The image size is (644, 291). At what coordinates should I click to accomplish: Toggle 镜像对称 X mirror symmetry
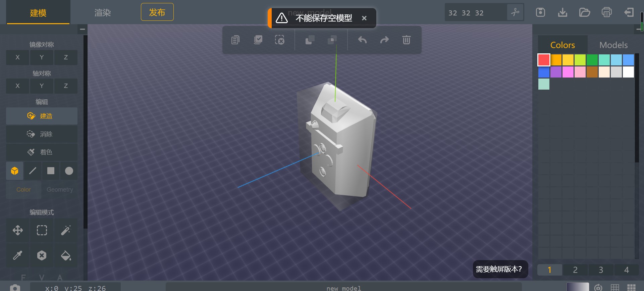[18, 57]
